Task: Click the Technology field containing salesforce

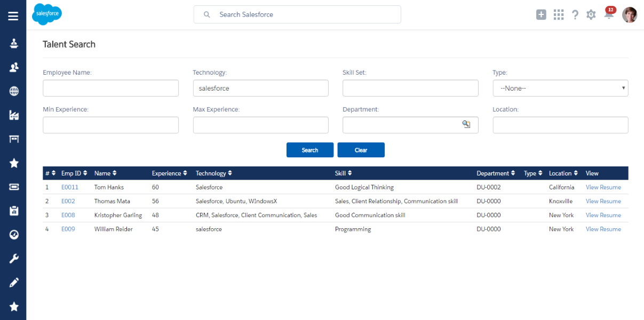Action: click(x=260, y=88)
